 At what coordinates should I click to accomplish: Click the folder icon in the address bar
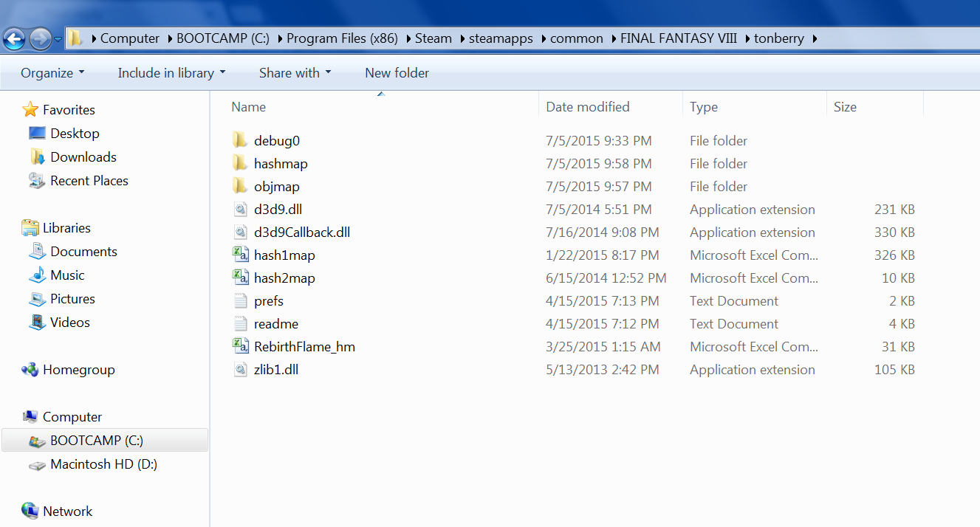76,38
